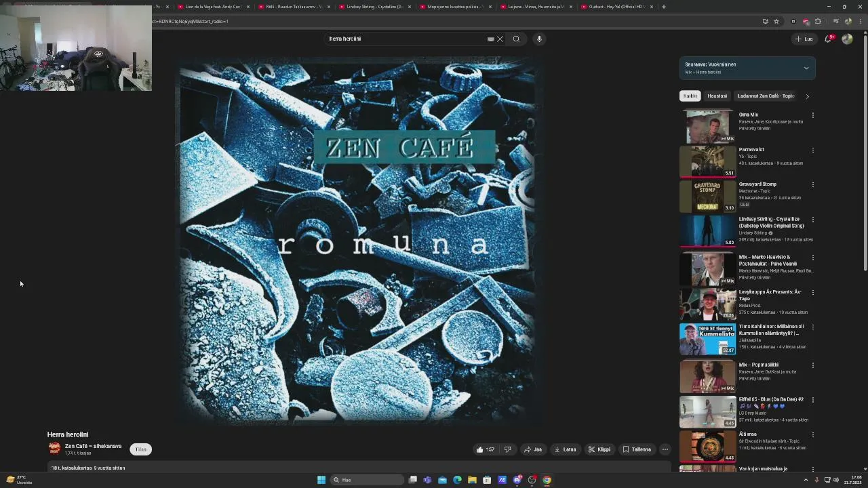Viewport: 868px width, 488px height.
Task: Open the Graveyard Stomp thumbnail
Action: [x=707, y=196]
